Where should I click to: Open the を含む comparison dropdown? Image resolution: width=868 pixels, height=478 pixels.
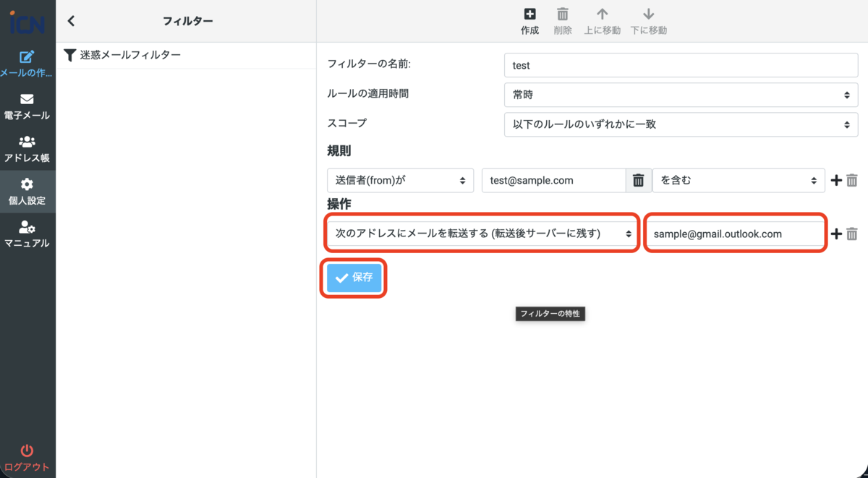coord(739,180)
